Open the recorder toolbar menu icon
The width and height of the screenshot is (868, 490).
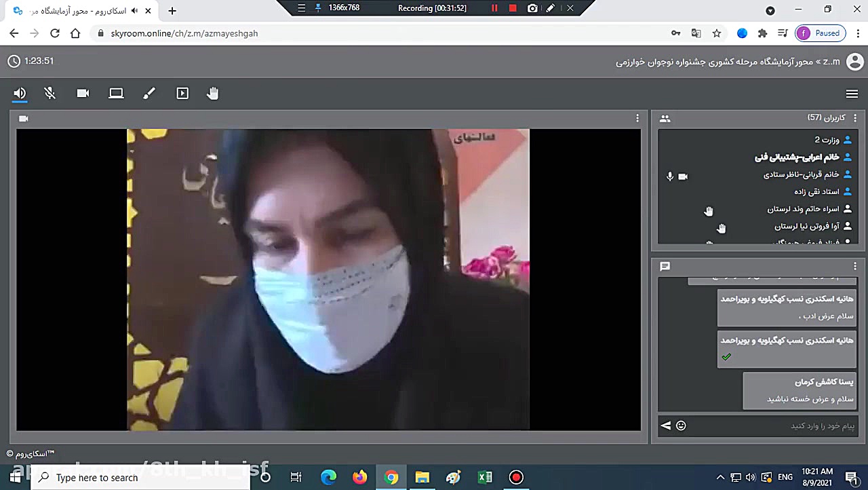tap(302, 8)
